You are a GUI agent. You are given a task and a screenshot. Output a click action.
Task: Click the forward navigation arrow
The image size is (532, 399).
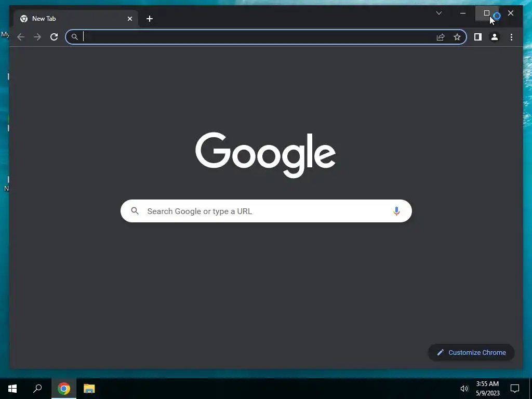click(37, 37)
